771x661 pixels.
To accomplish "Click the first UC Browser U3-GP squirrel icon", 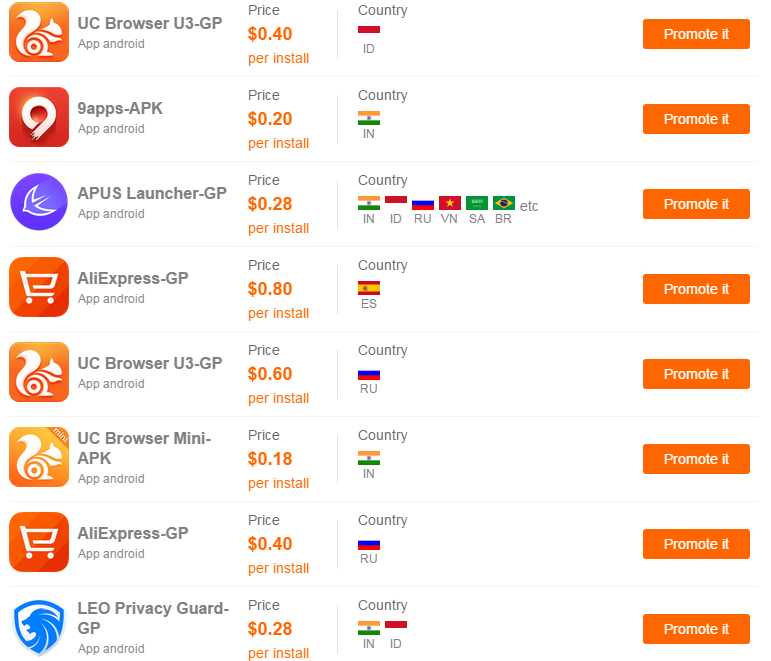I will point(39,32).
